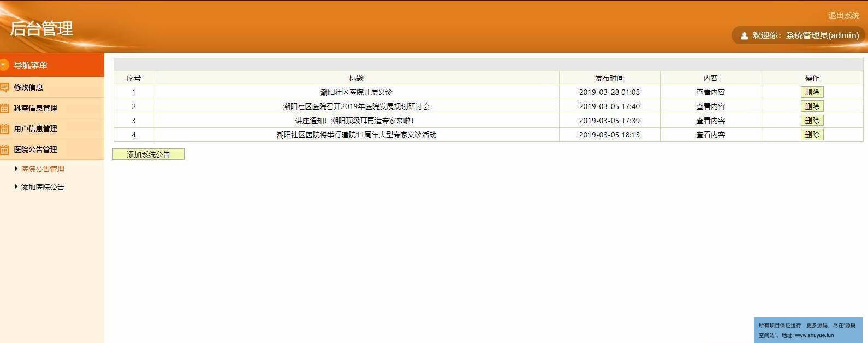Expand the 用户信息管理 menu section

pyautogui.click(x=35, y=129)
